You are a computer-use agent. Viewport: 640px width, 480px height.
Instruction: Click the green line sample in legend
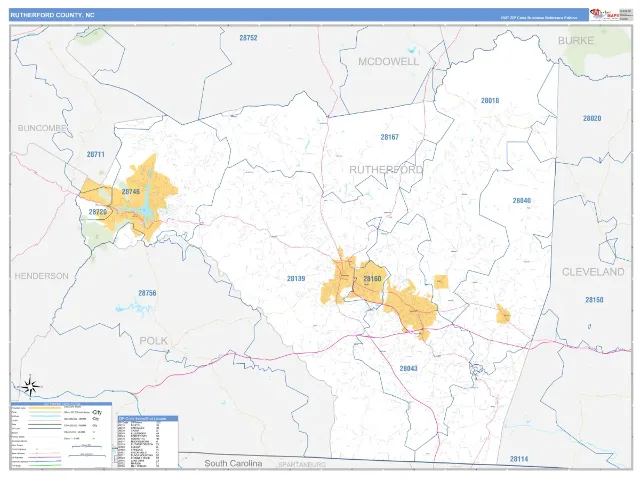coord(46,465)
